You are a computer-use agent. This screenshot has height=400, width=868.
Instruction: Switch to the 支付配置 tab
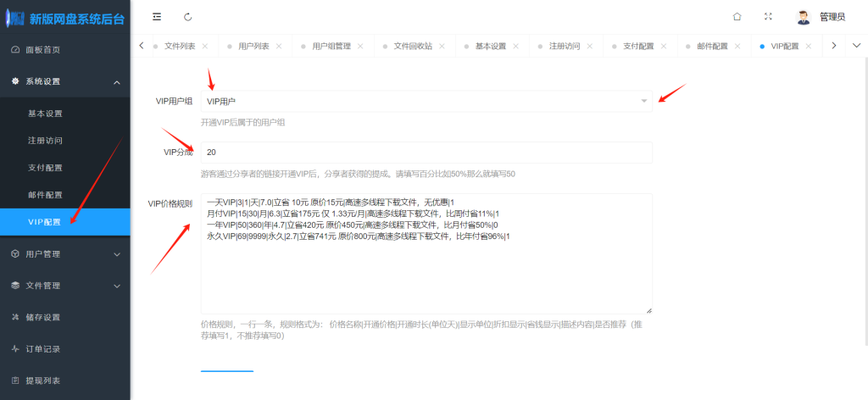(638, 46)
